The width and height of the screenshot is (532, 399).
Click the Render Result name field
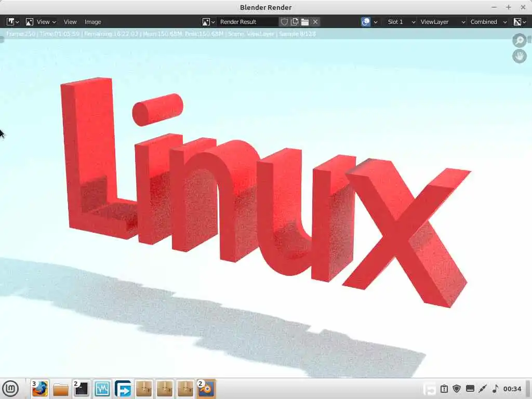click(248, 22)
